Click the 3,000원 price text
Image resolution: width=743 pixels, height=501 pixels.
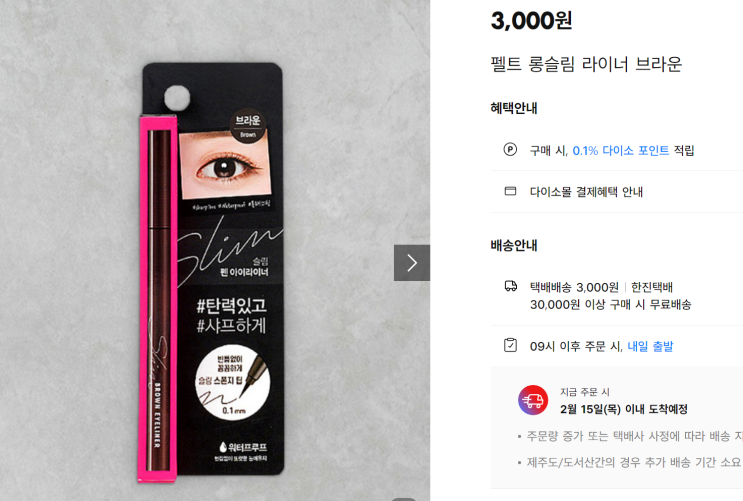tap(531, 21)
